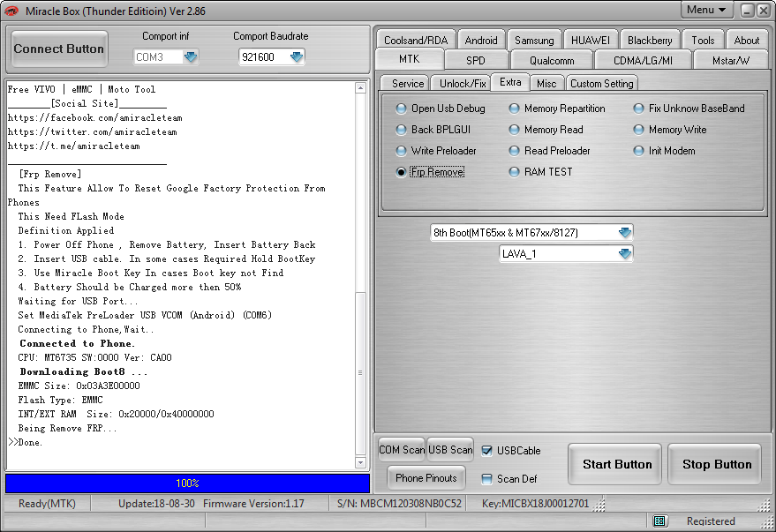Click the COM Scan button
Viewport: 776px width, 532px height.
[x=402, y=449]
